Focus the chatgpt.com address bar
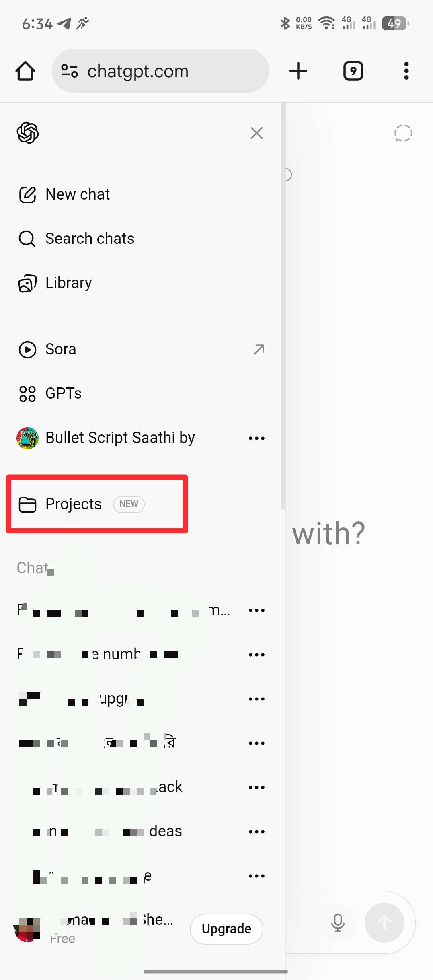 click(160, 71)
